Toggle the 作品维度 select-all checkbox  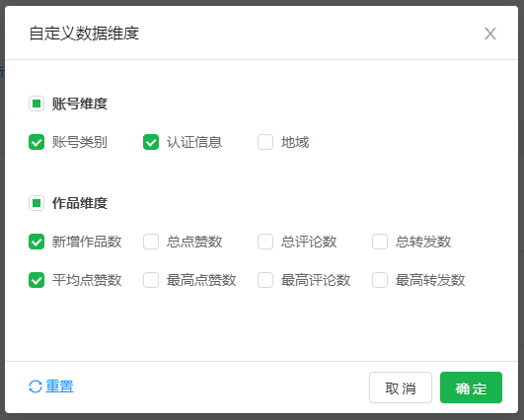pyautogui.click(x=37, y=203)
